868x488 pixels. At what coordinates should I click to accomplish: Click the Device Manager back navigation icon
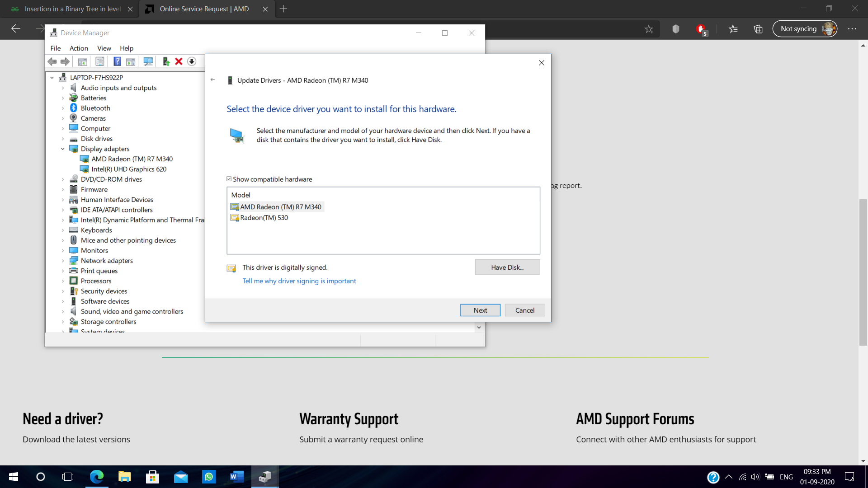52,61
